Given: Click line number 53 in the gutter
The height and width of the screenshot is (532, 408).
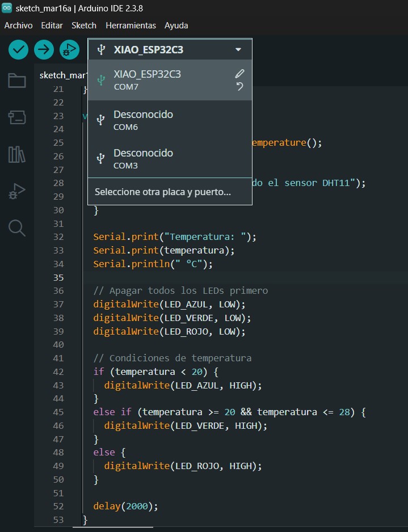Looking at the screenshot, I should click(58, 520).
